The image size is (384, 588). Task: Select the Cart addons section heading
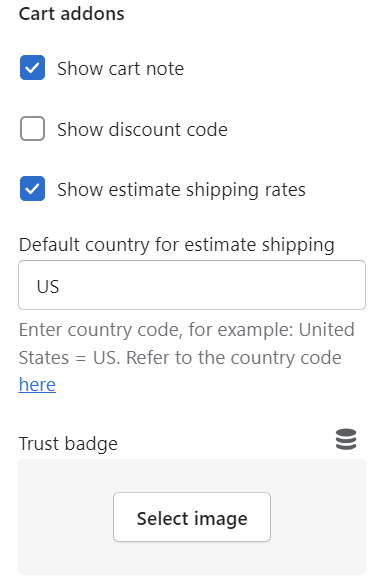tap(71, 14)
